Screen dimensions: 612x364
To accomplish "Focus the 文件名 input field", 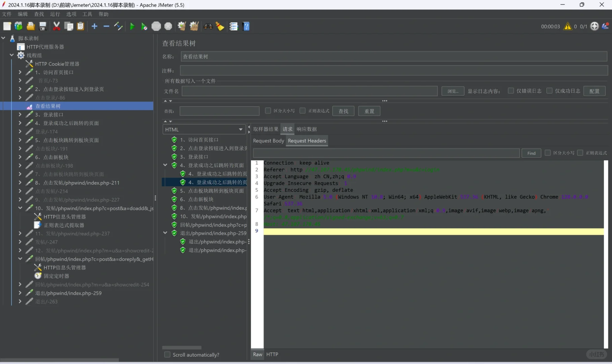I will coord(310,91).
